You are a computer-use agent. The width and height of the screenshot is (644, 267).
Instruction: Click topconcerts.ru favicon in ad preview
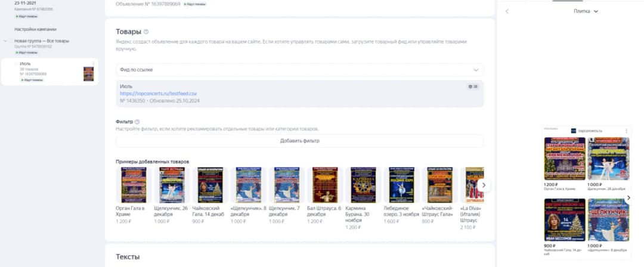[574, 131]
